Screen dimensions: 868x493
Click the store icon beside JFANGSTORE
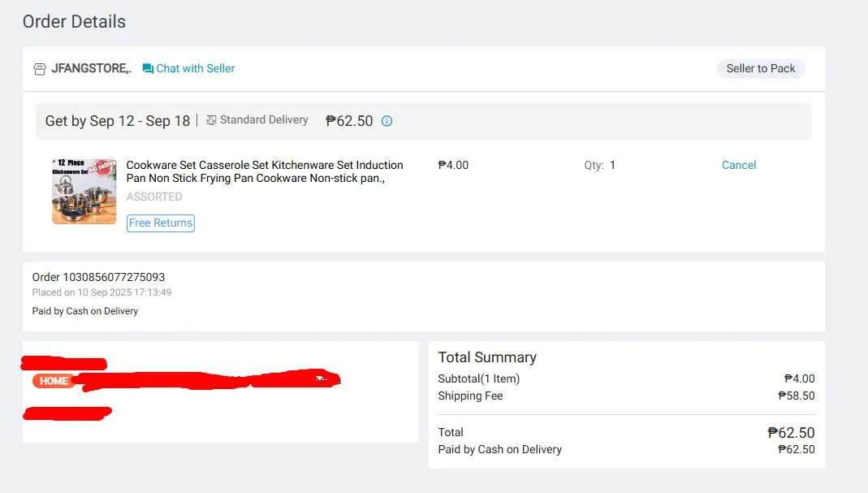pos(39,69)
